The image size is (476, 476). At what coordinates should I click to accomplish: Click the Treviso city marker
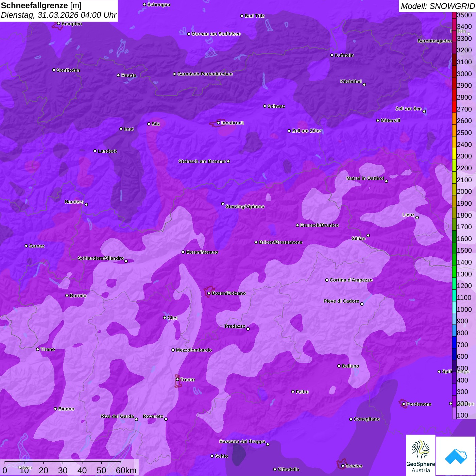(x=343, y=466)
